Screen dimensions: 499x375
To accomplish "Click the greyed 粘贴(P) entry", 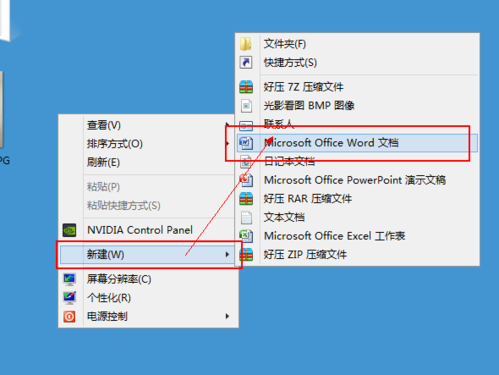I will [x=147, y=187].
